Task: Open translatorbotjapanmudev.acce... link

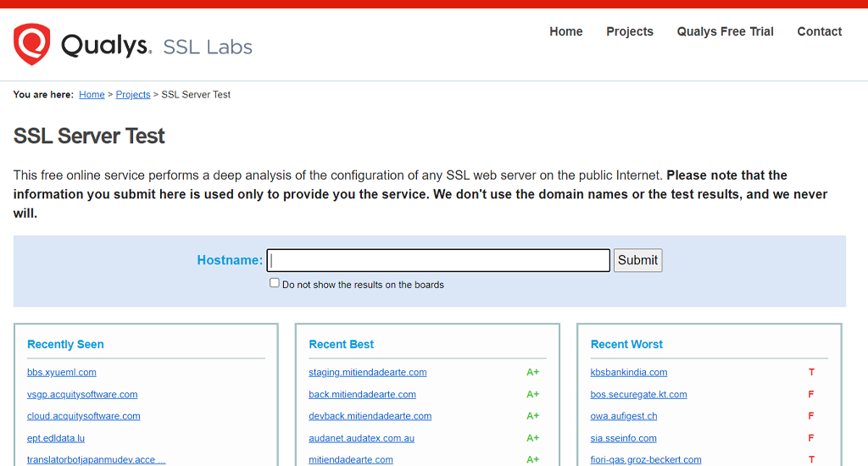Action: tap(97, 460)
